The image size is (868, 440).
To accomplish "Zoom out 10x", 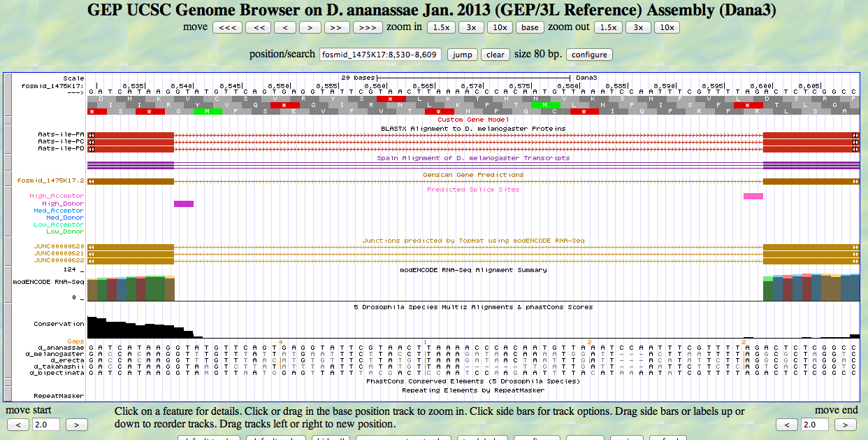I will (667, 27).
